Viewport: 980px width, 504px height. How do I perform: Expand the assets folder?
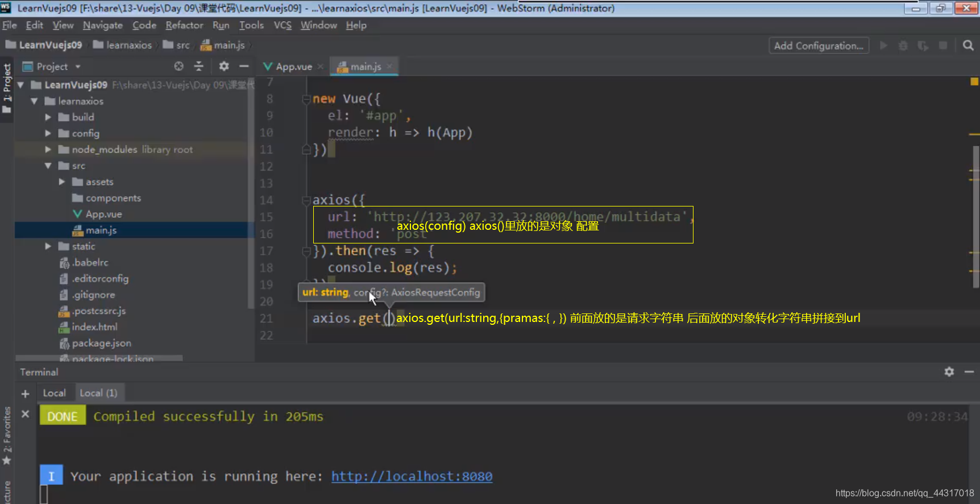(62, 182)
